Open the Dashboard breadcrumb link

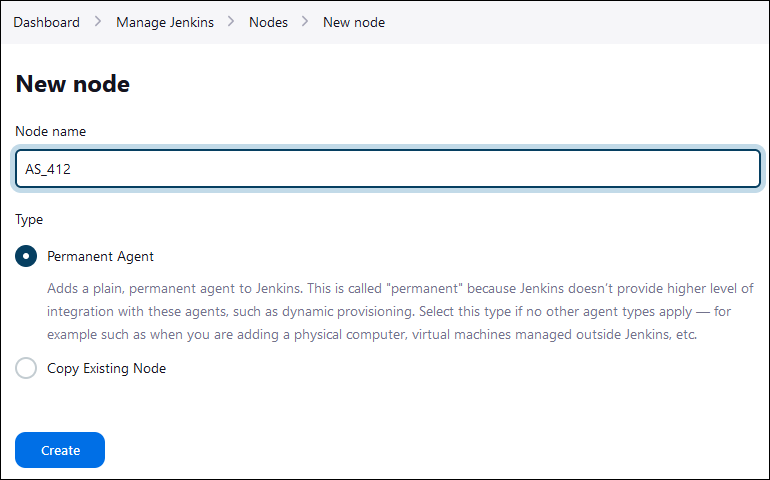pos(47,23)
